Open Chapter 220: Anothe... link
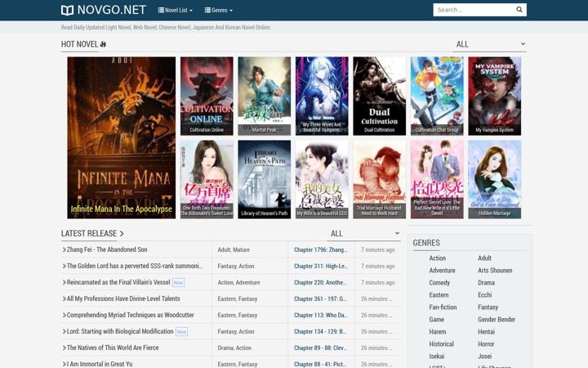Screen dimensions: 588x368 click(320, 282)
